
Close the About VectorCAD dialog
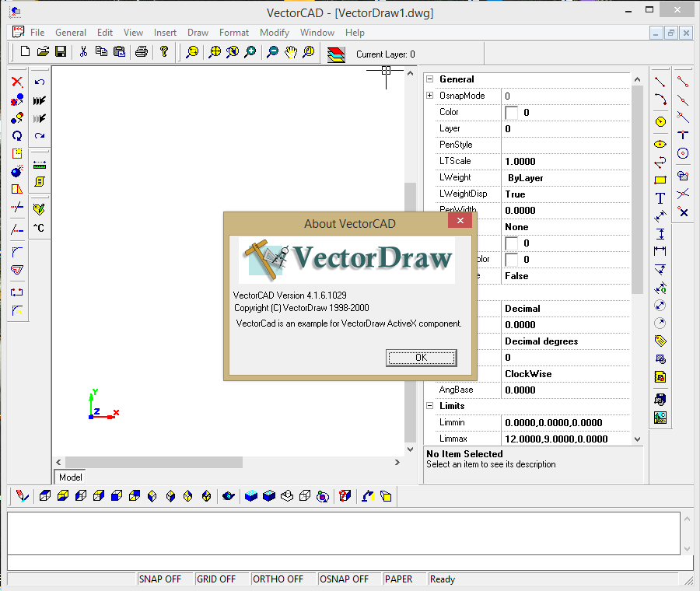coord(460,221)
